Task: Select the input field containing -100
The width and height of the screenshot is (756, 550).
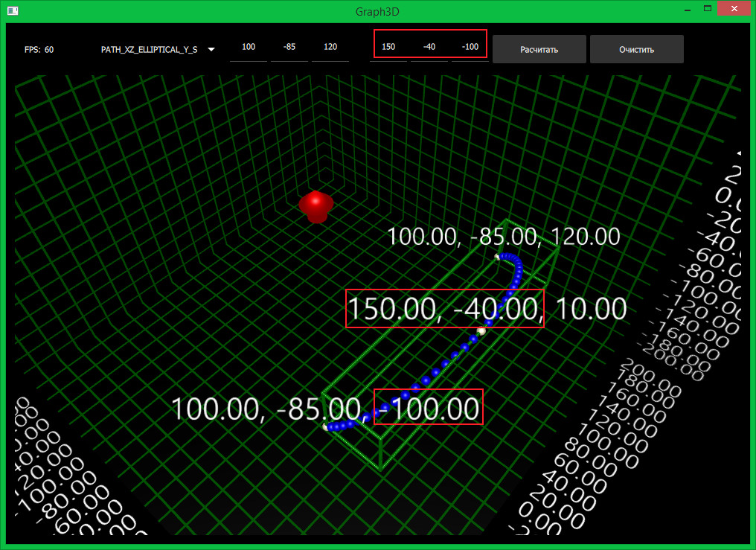Action: click(470, 47)
